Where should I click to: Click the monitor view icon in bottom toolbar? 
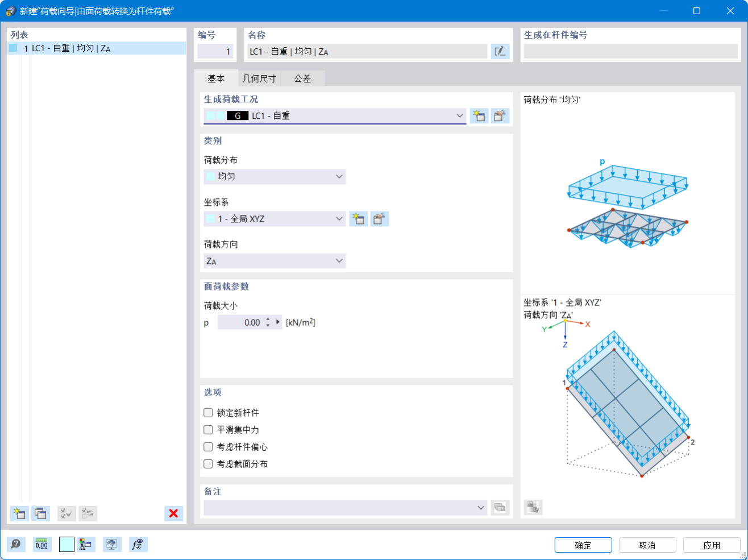[112, 544]
